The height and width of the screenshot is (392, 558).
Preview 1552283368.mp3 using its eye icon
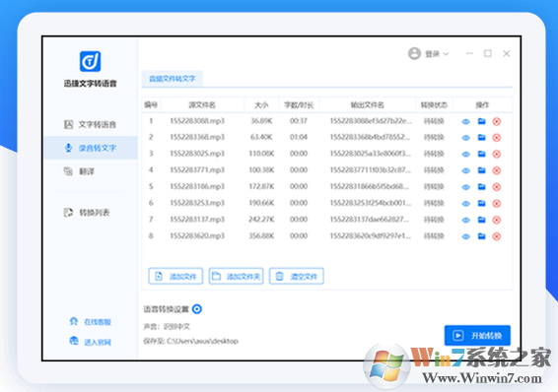pos(466,138)
